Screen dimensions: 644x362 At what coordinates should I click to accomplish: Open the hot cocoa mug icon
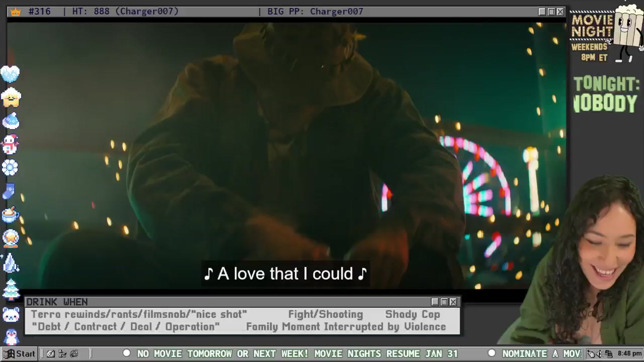point(10,215)
